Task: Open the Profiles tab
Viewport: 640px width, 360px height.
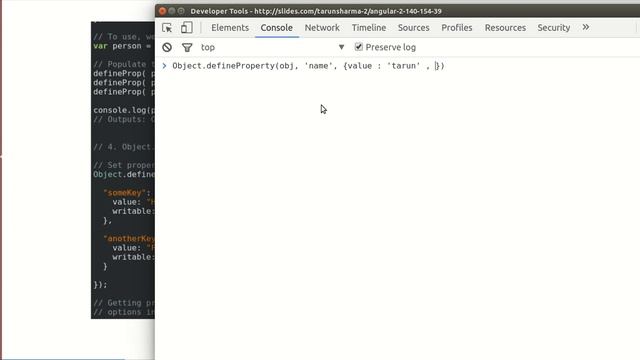Action: [457, 28]
